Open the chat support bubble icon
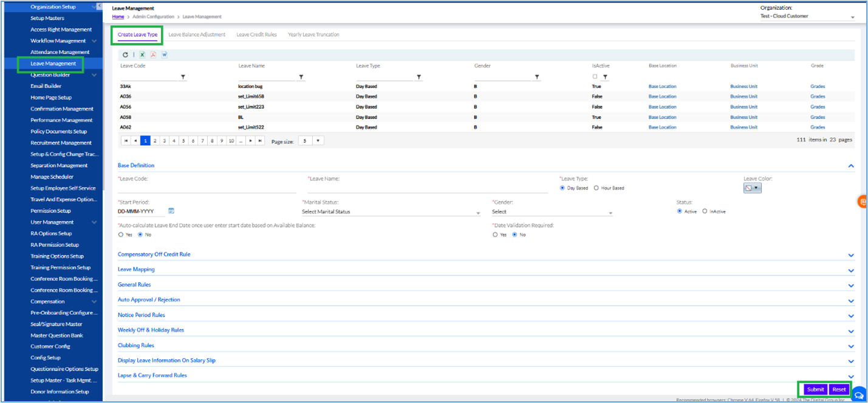 [859, 395]
